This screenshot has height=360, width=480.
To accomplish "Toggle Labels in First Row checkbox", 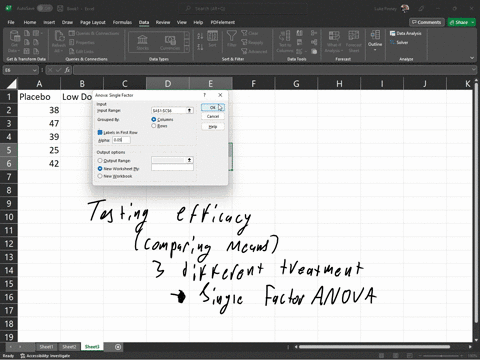I will click(x=100, y=132).
